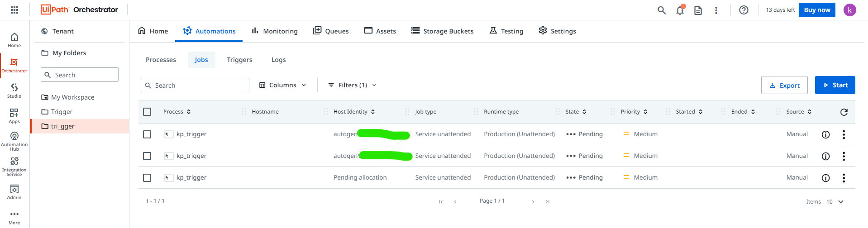The height and width of the screenshot is (228, 868).
Task: Open the Monitoring tab
Action: click(275, 31)
